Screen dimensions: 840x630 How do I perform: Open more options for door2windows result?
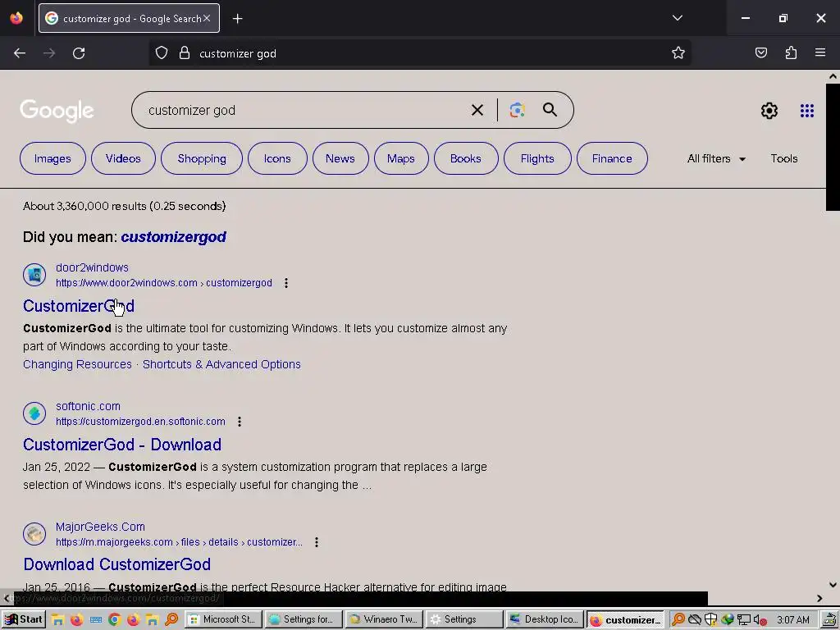click(286, 283)
